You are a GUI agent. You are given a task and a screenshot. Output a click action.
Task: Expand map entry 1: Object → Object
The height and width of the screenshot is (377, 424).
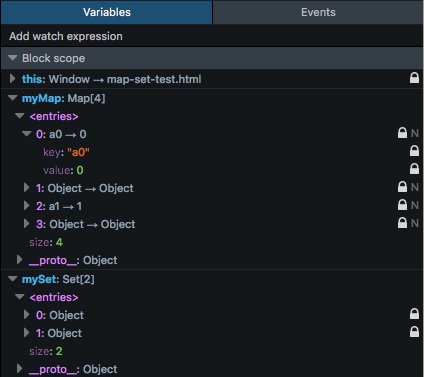(26, 188)
